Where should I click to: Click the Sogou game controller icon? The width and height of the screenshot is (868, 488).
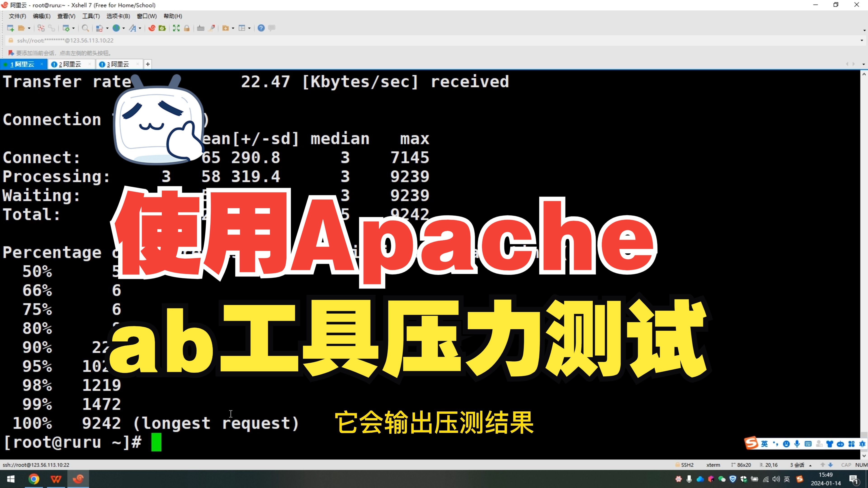coord(840,444)
